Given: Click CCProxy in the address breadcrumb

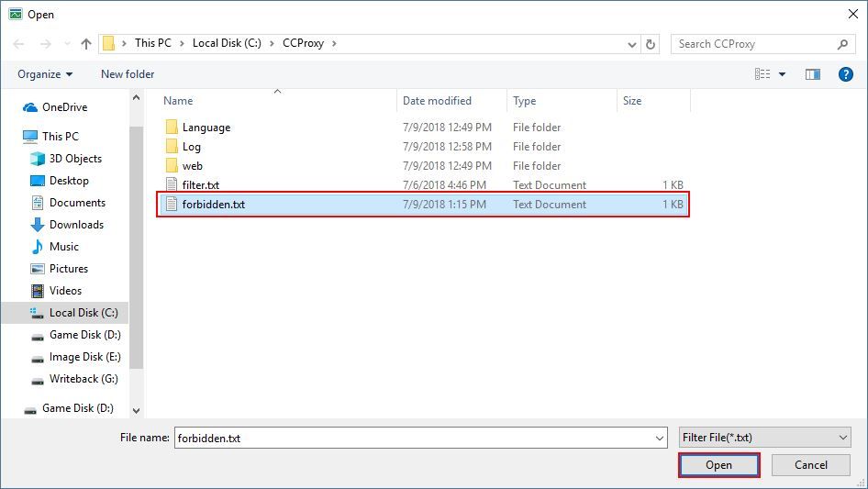Looking at the screenshot, I should [304, 43].
